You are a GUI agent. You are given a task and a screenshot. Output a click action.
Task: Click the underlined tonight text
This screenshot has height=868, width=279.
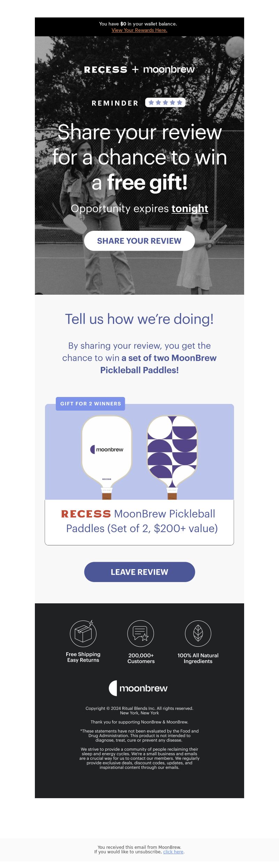(x=190, y=208)
